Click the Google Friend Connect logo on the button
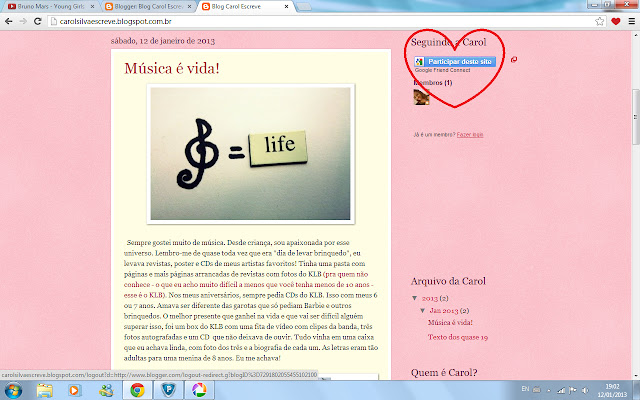Viewport: 640px width, 400px height. click(419, 62)
